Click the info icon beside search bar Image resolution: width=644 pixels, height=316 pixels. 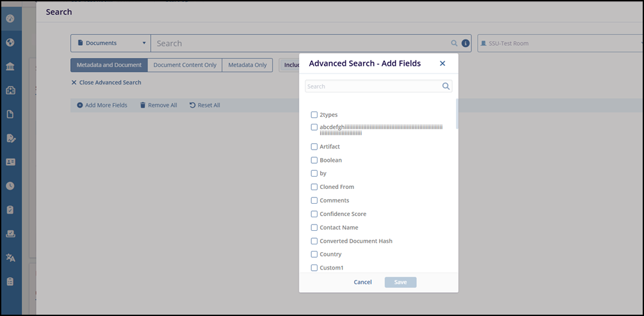(465, 43)
